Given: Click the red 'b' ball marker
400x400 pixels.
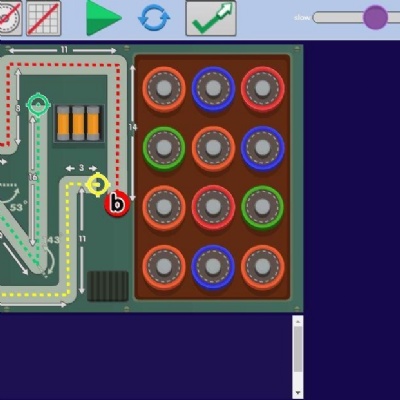Looking at the screenshot, I should point(117,204).
